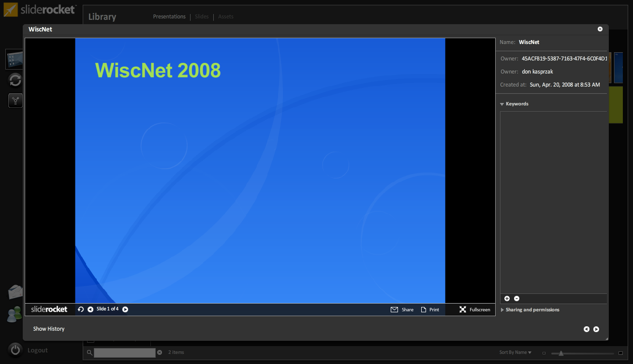Click the search magnifier icon

[x=89, y=352]
